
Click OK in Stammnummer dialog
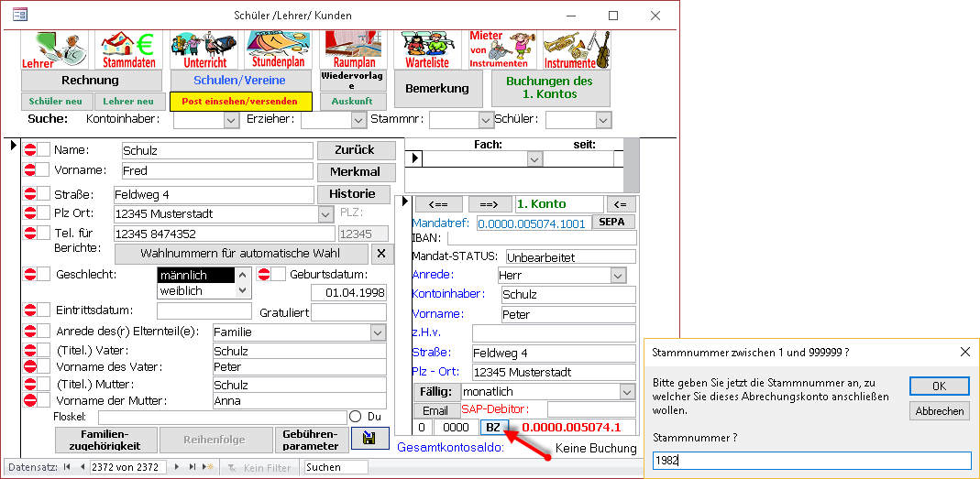[x=939, y=386]
